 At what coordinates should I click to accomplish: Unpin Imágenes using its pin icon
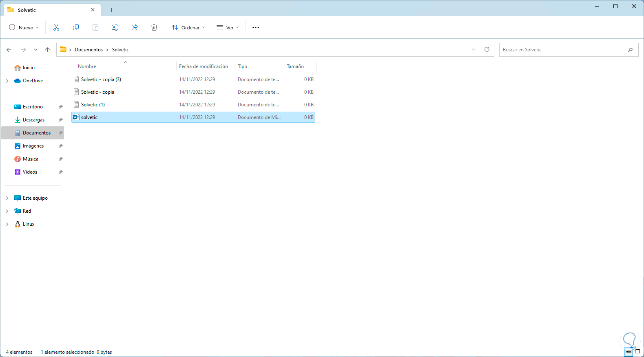coord(60,146)
